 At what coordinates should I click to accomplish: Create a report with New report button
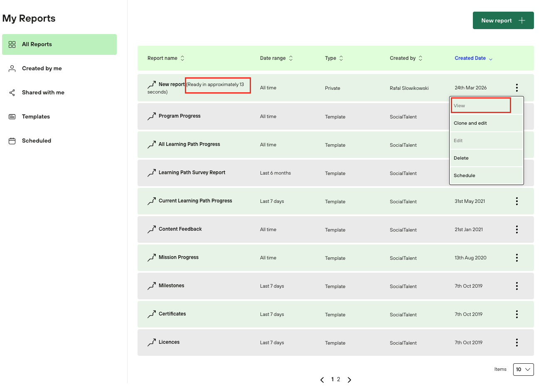503,20
